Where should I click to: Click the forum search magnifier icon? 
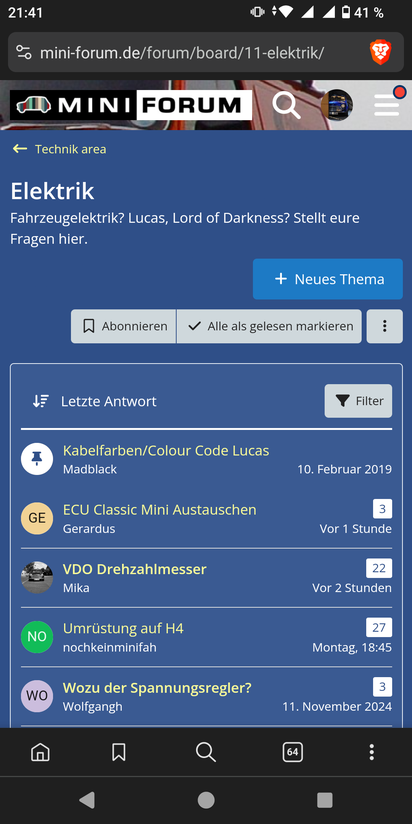pyautogui.click(x=286, y=105)
